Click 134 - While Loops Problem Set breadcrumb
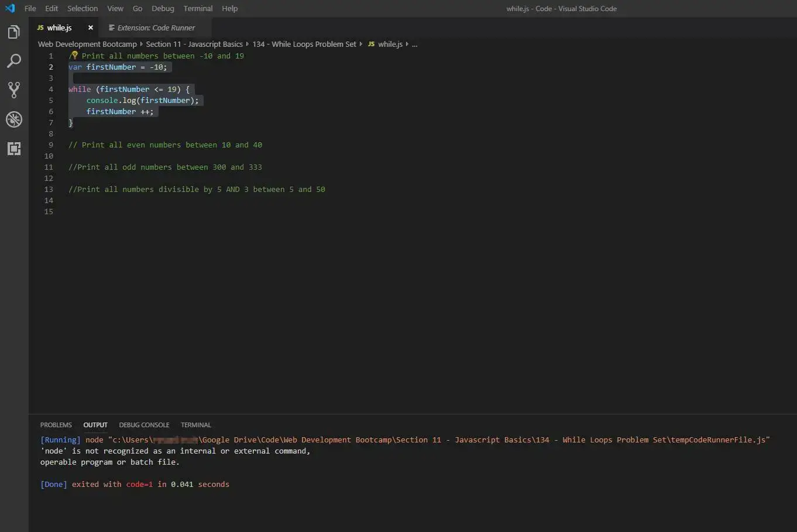 (304, 44)
